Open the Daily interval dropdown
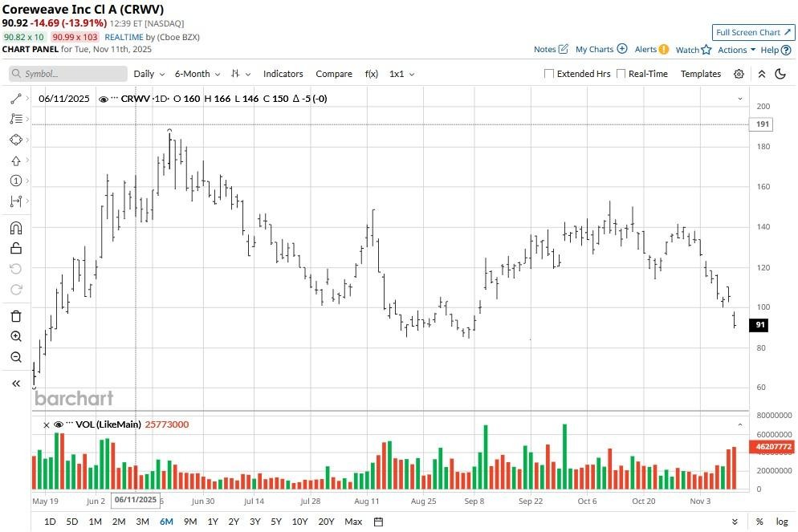The image size is (798, 532). pos(149,74)
